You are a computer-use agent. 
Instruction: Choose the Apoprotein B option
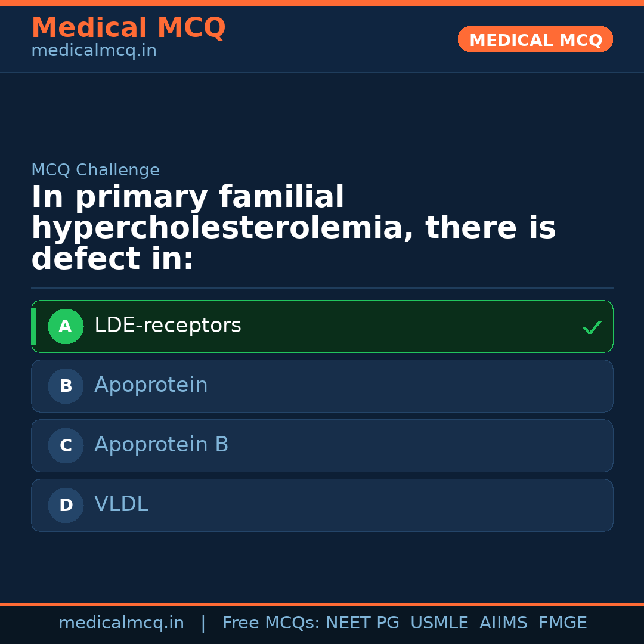[x=161, y=445]
